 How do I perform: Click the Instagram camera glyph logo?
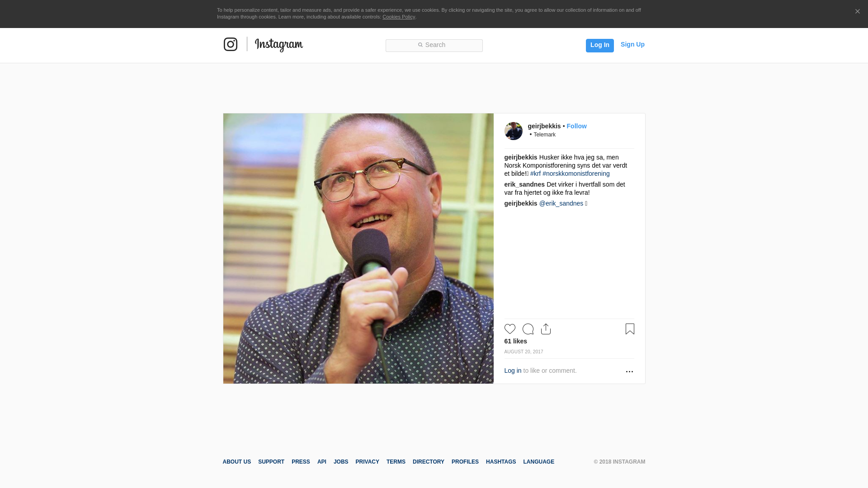(231, 44)
